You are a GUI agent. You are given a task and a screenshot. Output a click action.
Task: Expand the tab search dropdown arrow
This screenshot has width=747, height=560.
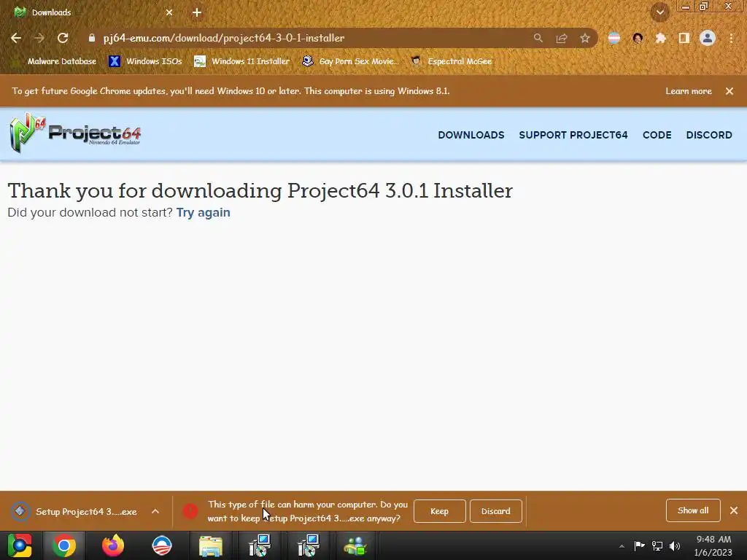click(660, 12)
